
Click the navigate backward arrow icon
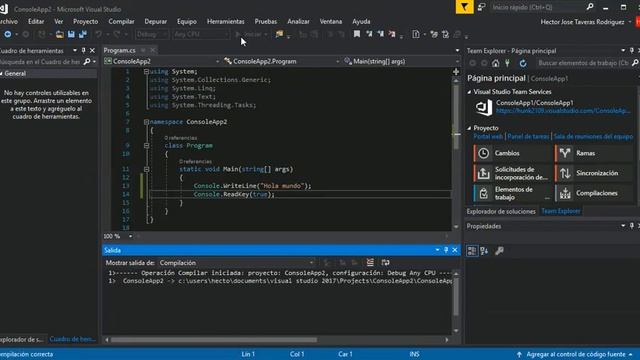7,34
